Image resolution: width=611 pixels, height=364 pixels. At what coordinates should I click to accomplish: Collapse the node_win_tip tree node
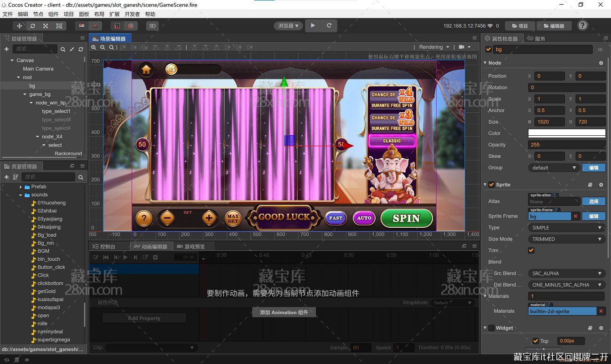point(31,103)
